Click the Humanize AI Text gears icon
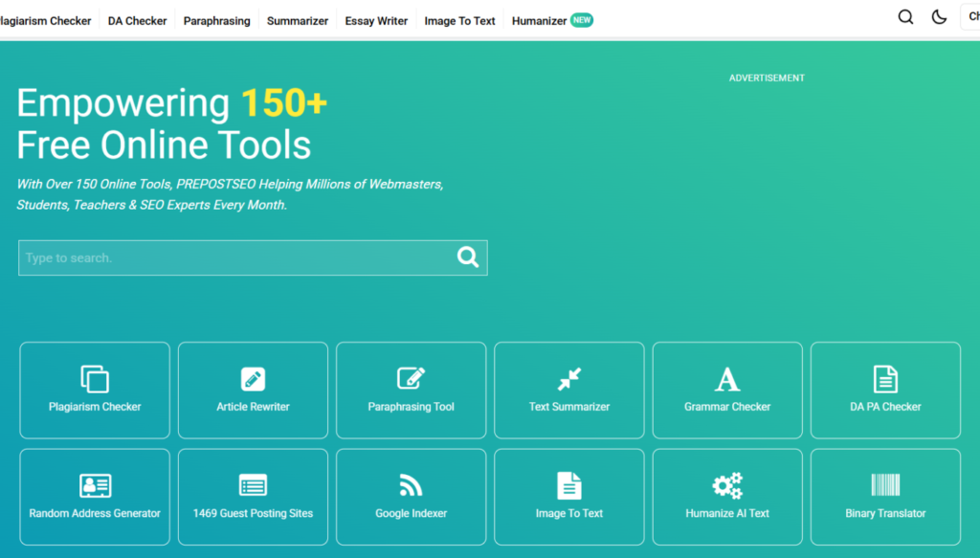 click(x=727, y=485)
